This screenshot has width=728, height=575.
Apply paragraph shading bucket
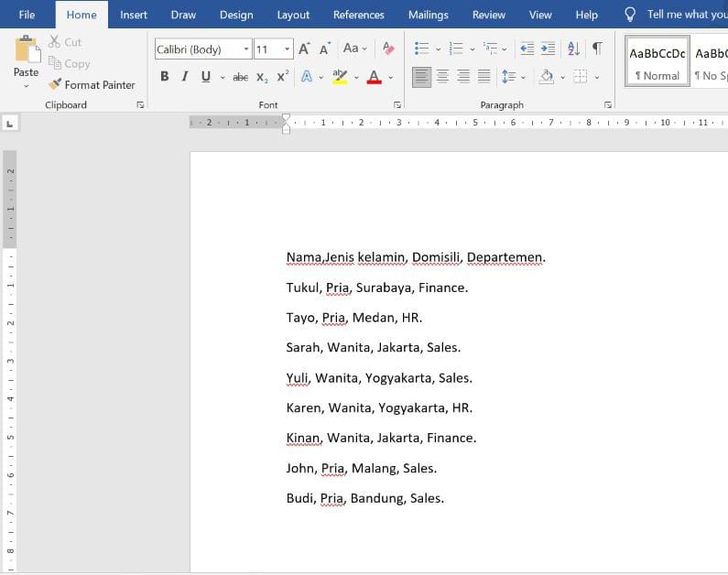[547, 77]
